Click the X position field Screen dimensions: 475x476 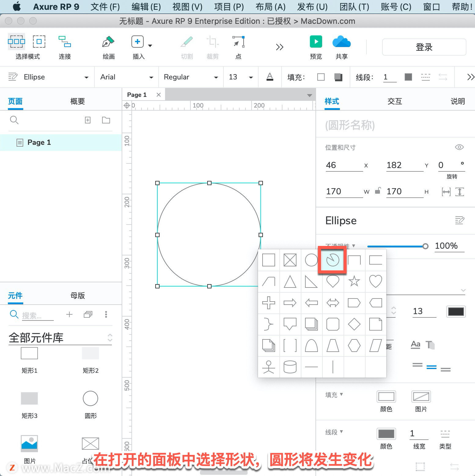click(344, 165)
